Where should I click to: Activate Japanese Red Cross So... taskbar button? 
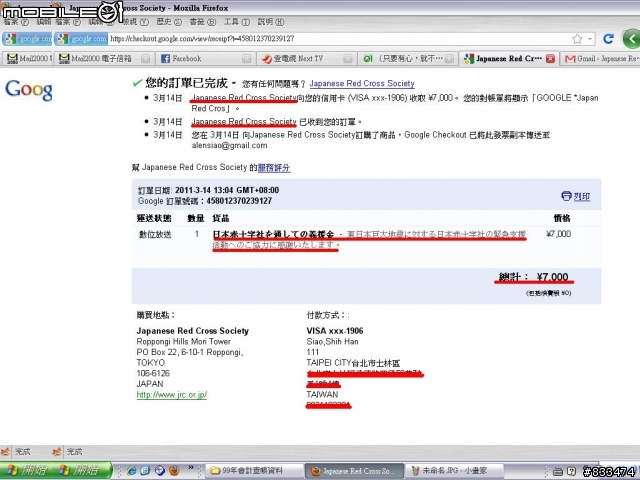click(355, 471)
